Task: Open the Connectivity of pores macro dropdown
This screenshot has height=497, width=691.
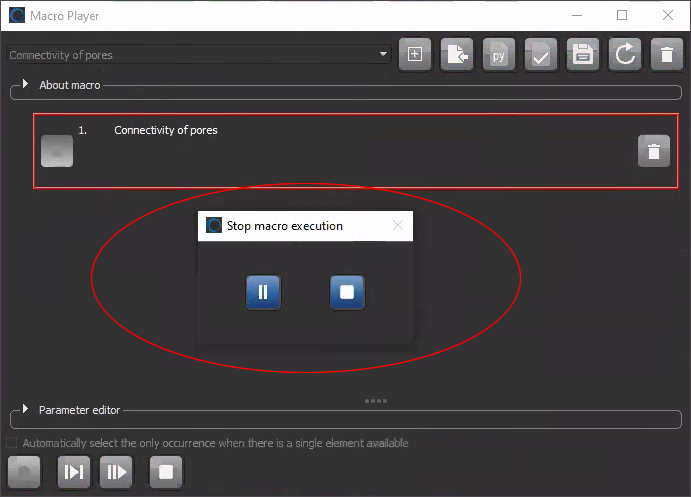Action: pyautogui.click(x=384, y=55)
